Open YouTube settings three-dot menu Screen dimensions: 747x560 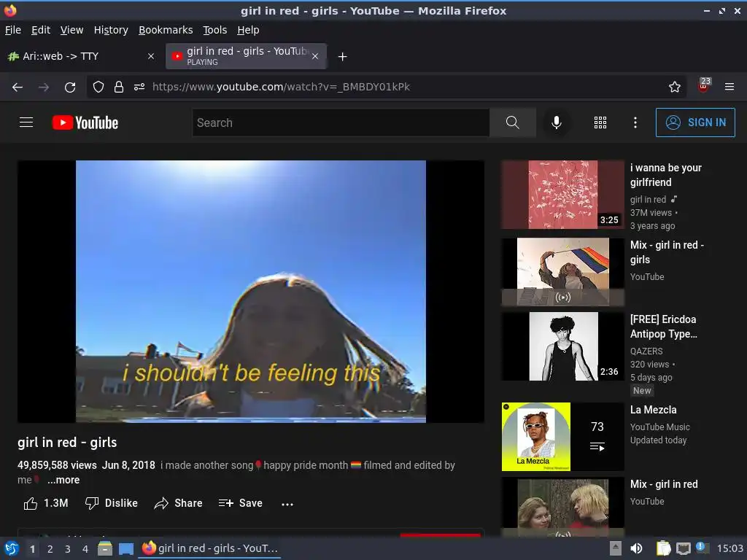tap(635, 122)
